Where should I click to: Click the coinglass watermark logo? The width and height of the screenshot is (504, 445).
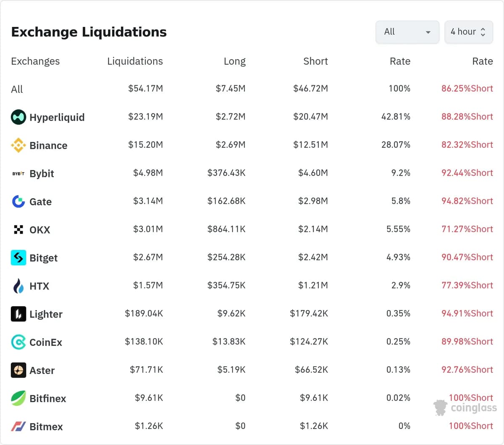point(465,408)
